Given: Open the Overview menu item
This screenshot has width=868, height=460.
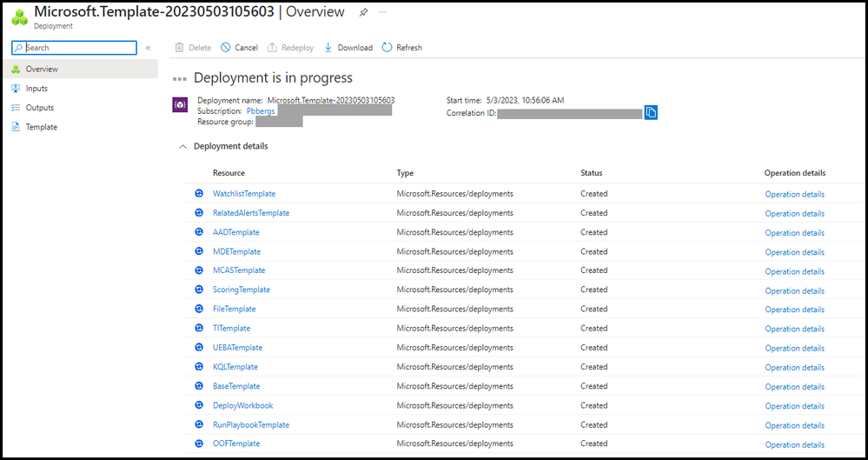Looking at the screenshot, I should click(x=80, y=70).
